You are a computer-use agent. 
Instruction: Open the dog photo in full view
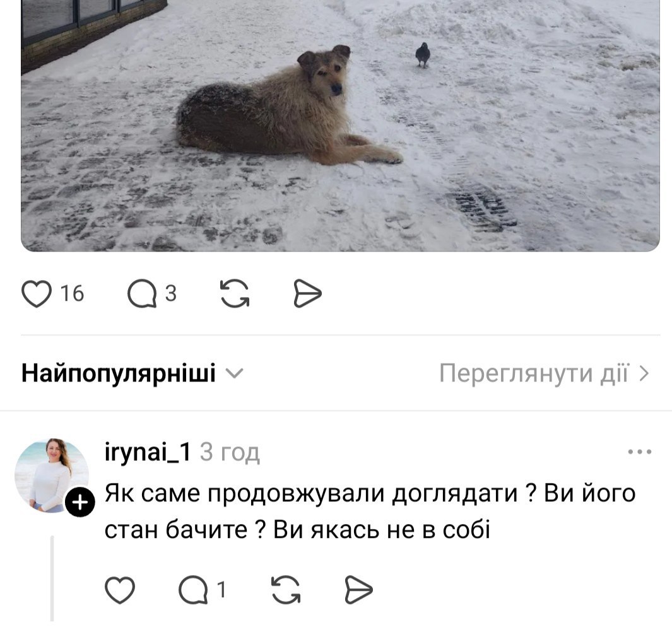pos(340,125)
